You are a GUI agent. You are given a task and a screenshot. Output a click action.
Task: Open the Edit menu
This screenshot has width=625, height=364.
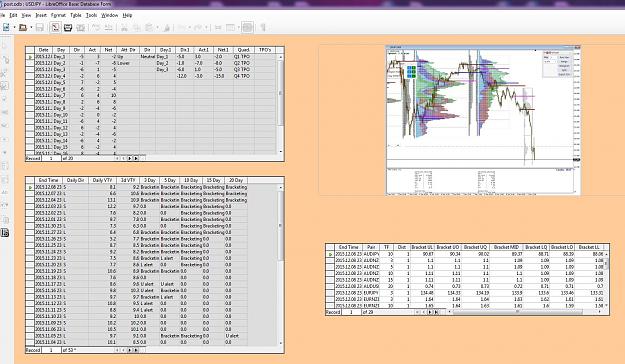tap(13, 15)
